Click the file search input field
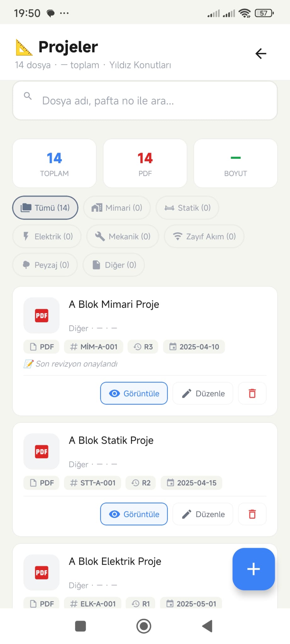 coord(145,101)
